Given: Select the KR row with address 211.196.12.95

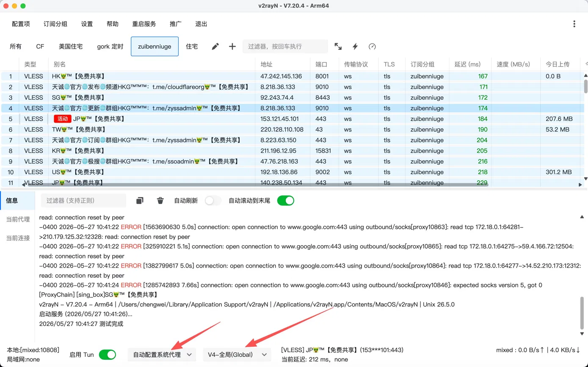Looking at the screenshot, I should coord(292,151).
